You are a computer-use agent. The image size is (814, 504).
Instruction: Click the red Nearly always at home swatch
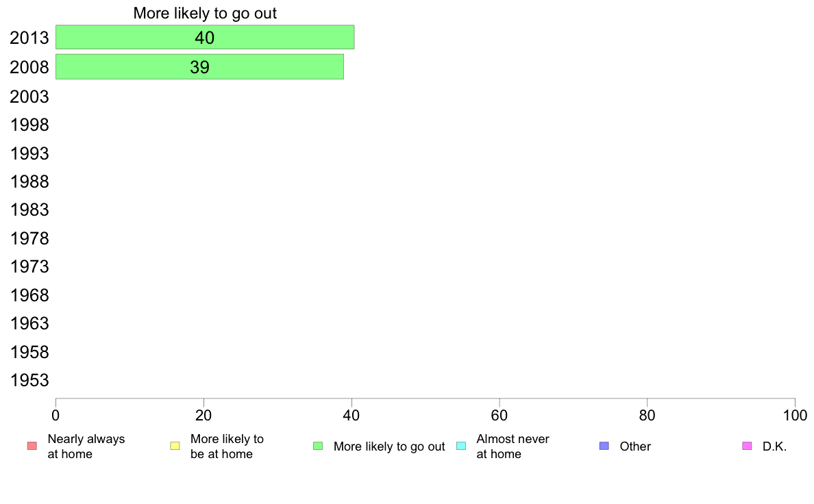[32, 446]
